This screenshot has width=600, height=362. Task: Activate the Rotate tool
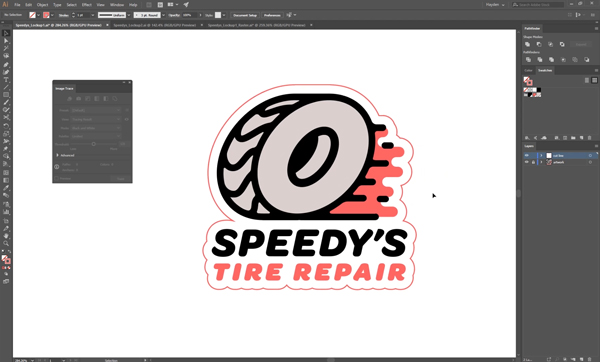[6, 126]
